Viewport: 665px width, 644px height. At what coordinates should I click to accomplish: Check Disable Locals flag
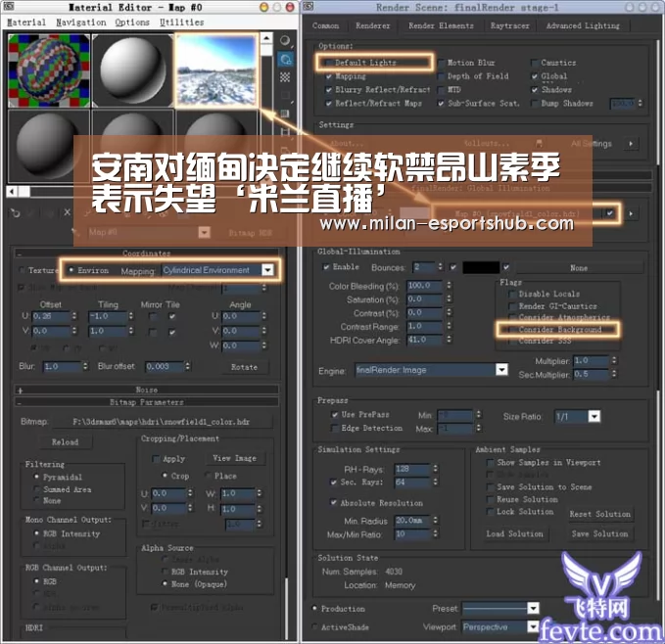(512, 294)
